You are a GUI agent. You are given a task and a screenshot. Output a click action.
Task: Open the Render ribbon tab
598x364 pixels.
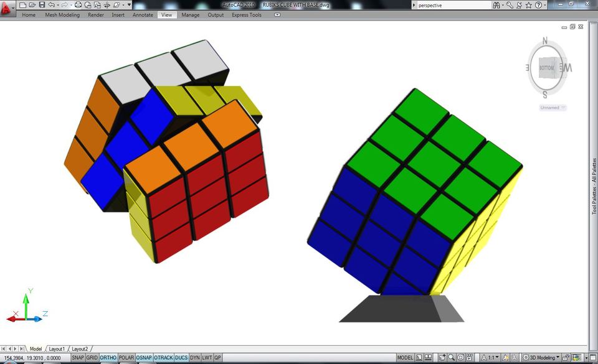coord(95,15)
